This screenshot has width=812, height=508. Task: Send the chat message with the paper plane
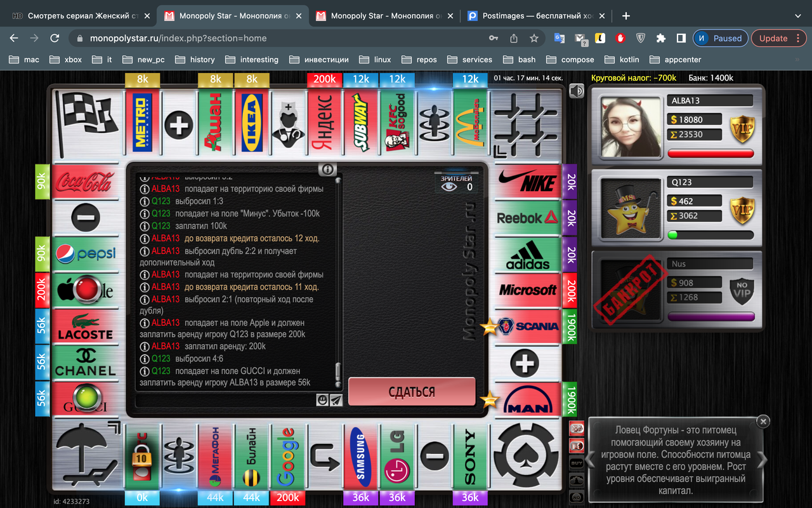pos(336,400)
